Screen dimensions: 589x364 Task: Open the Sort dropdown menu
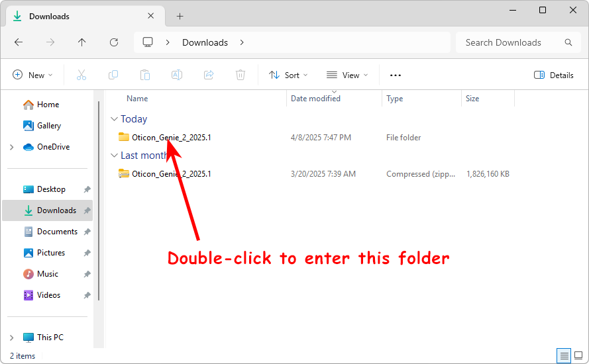point(288,75)
